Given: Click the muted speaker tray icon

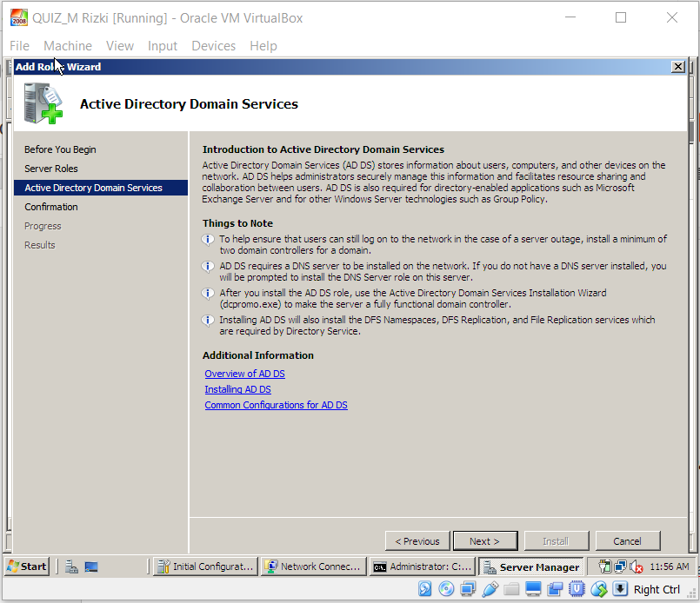Looking at the screenshot, I should 637,567.
